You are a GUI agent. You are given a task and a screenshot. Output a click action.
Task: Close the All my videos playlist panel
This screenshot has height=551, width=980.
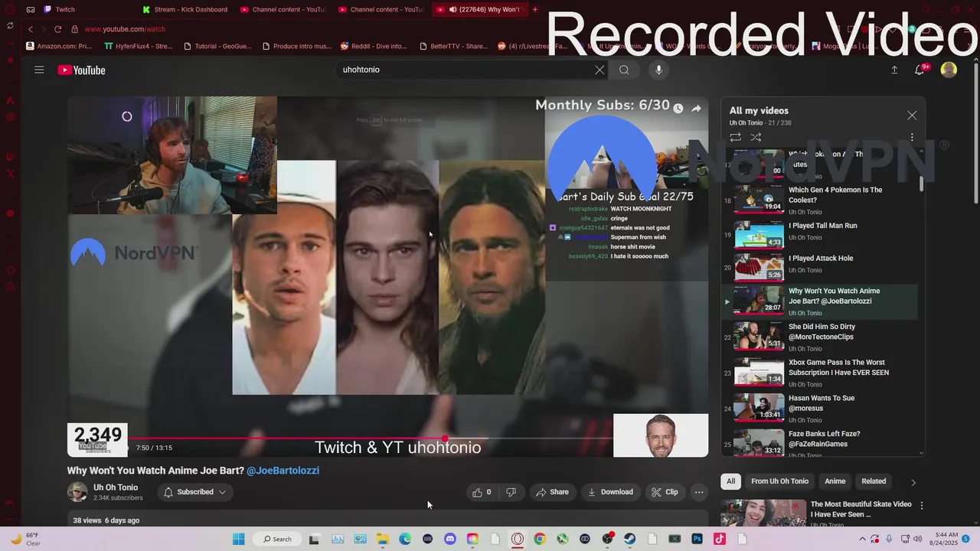point(912,116)
